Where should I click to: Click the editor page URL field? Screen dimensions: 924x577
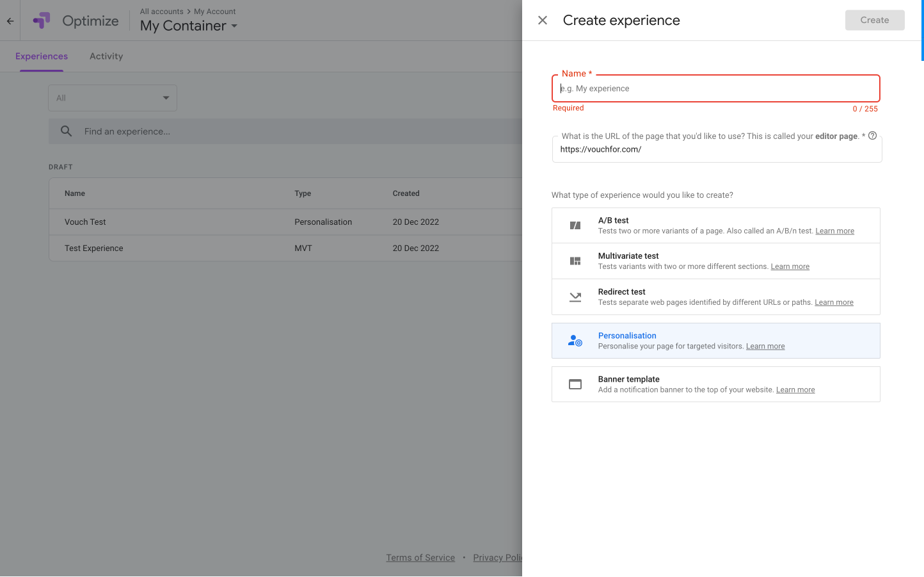[x=715, y=150]
